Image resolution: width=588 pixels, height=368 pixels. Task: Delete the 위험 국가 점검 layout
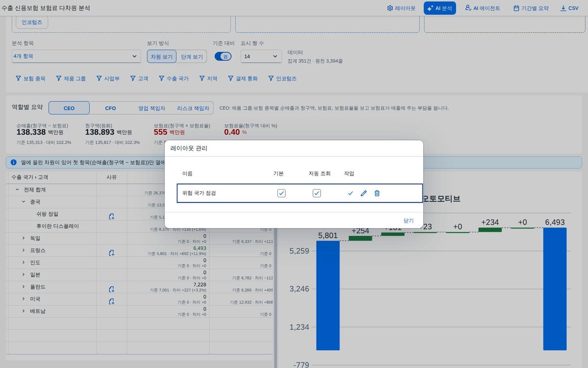pyautogui.click(x=377, y=193)
